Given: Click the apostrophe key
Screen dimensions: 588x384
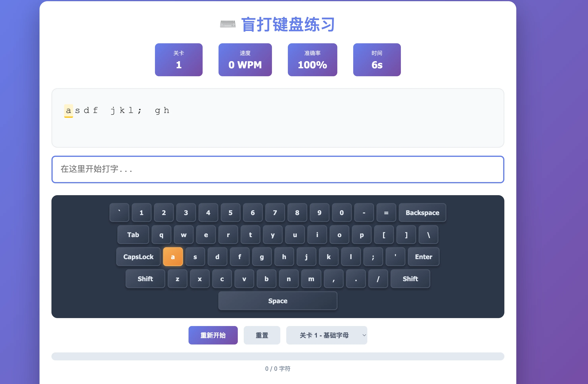Looking at the screenshot, I should click(395, 257).
